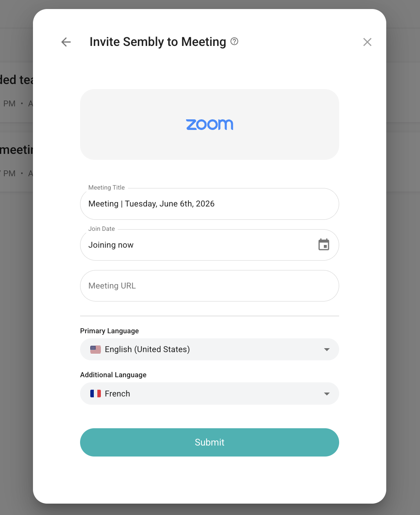Screen dimensions: 420x515
Task: Click the Joining now date field
Action: [210, 245]
